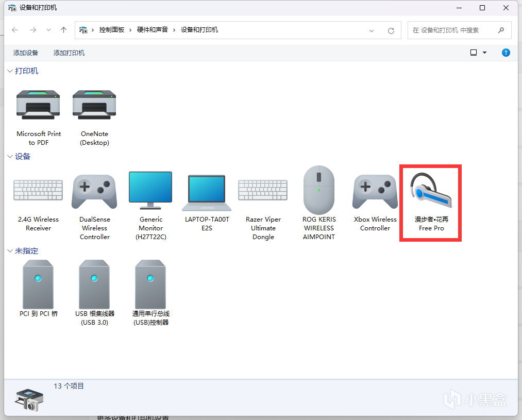This screenshot has height=420, width=522.
Task: Expand chevron after 硬件和声音 in breadcrumb
Action: pyautogui.click(x=174, y=30)
